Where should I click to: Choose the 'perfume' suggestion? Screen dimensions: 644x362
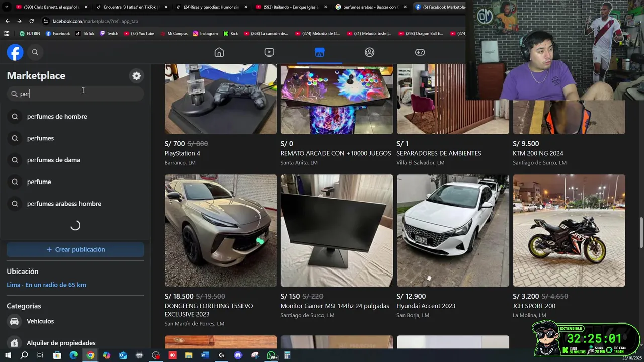coord(75,182)
